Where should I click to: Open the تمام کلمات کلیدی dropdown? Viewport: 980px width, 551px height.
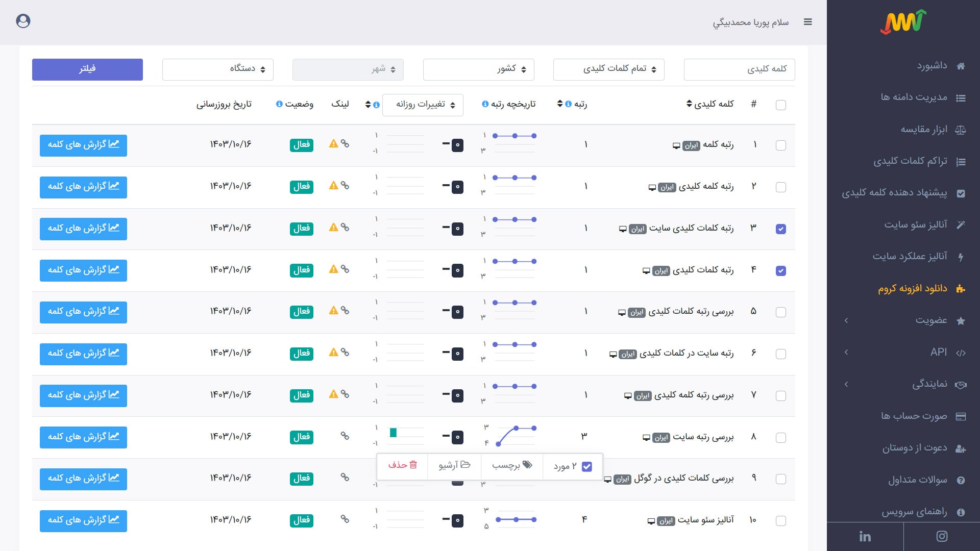[x=608, y=69]
